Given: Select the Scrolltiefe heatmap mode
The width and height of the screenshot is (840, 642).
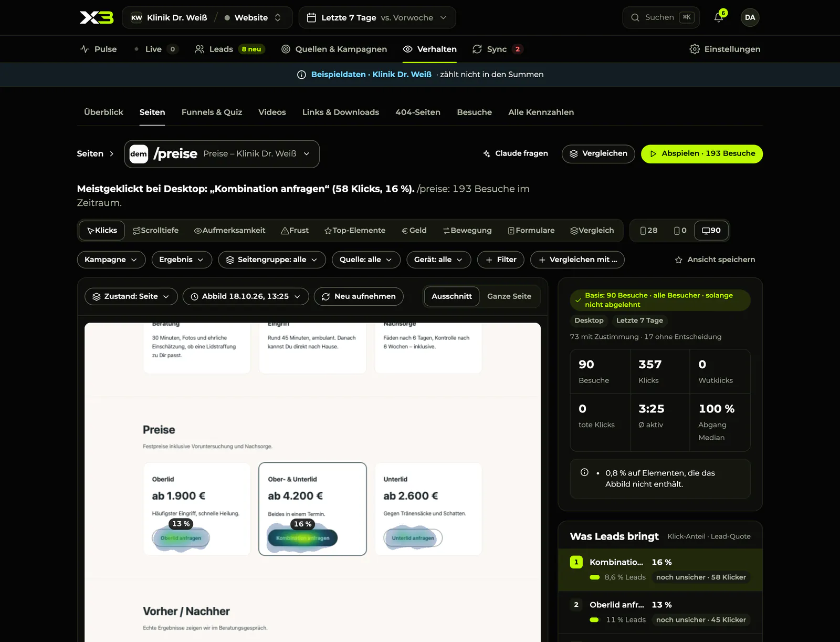Looking at the screenshot, I should (155, 231).
